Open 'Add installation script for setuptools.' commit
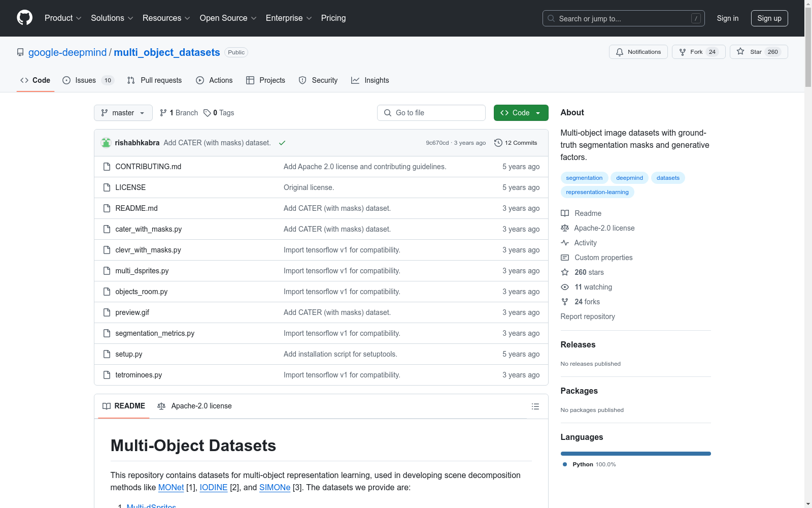 click(x=341, y=354)
